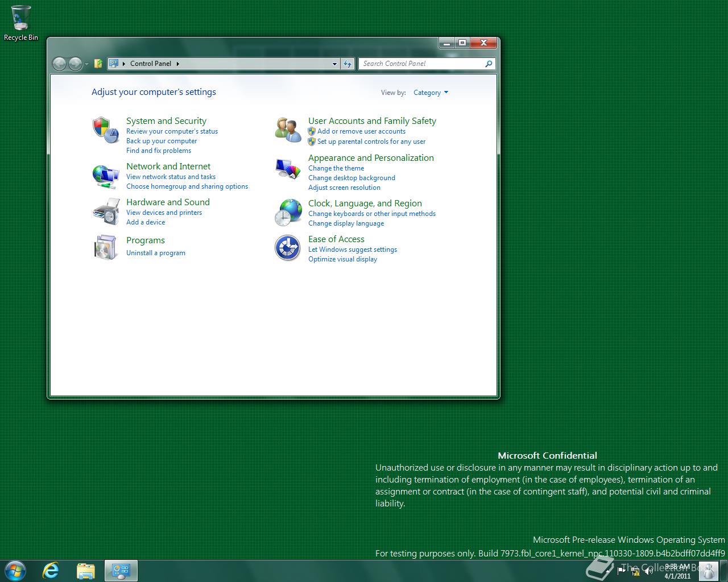
Task: Click the user tile in taskbar corner
Action: pyautogui.click(x=708, y=571)
